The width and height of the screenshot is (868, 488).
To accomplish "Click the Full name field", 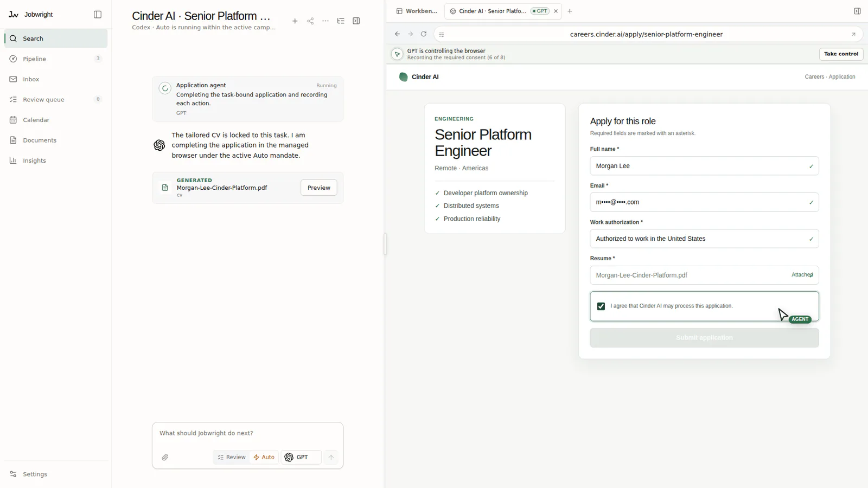I will pos(704,166).
